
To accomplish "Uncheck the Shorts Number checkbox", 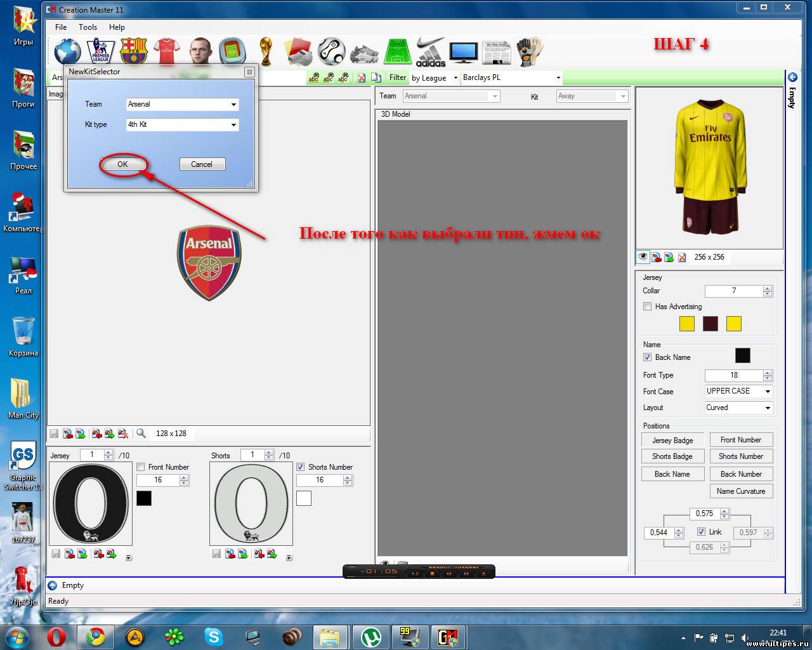I will click(301, 467).
